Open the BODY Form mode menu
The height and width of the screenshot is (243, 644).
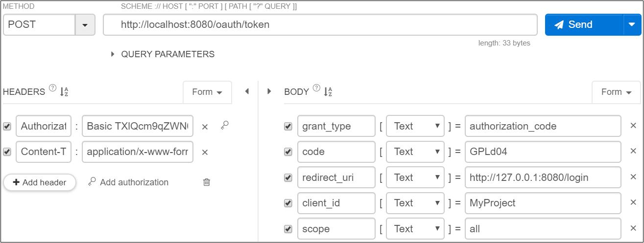click(x=616, y=92)
